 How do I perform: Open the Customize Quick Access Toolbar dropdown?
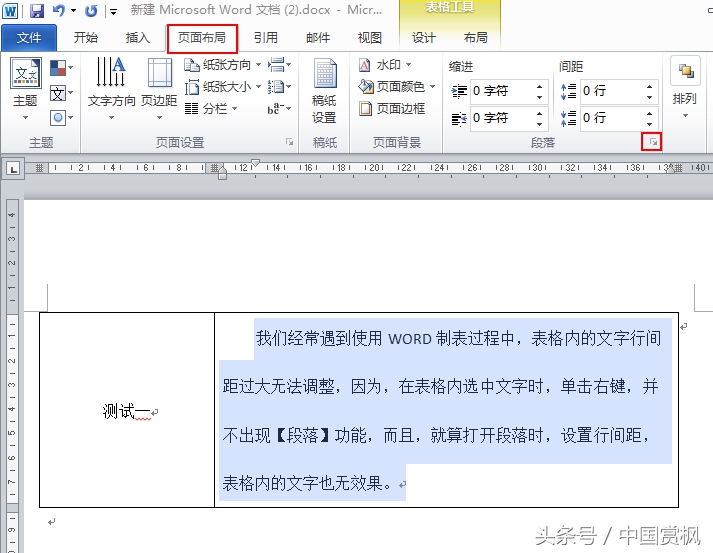point(113,12)
